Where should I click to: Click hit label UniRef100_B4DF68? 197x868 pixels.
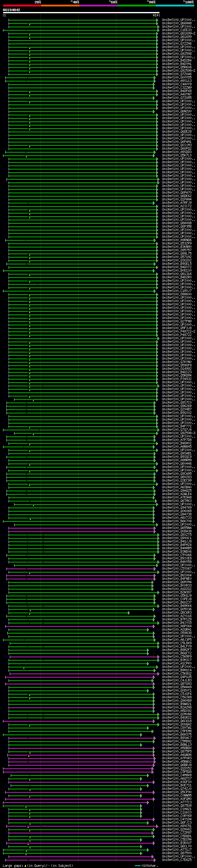point(177,91)
